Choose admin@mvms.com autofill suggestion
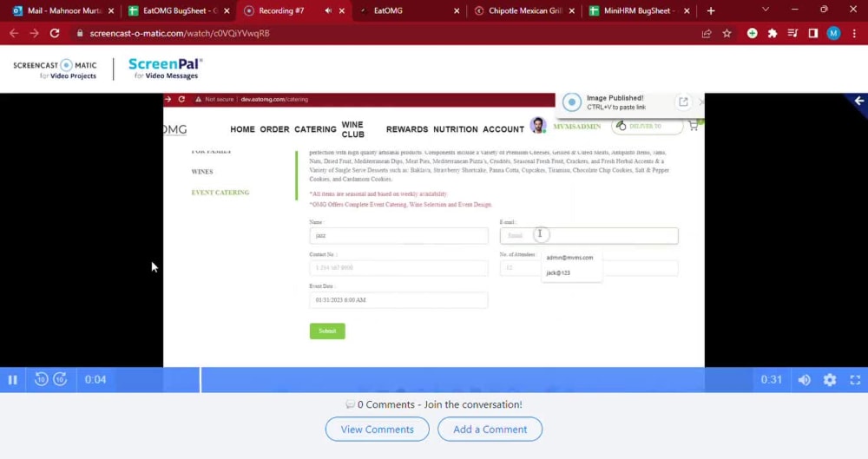The width and height of the screenshot is (868, 459). [571, 258]
